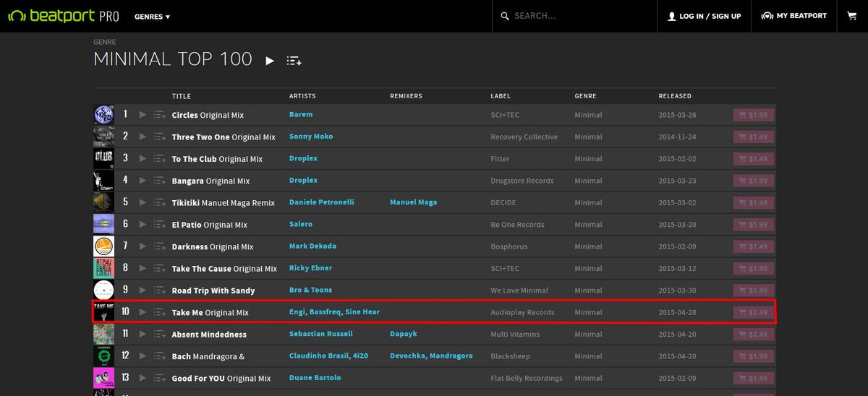The width and height of the screenshot is (868, 396).
Task: Buy Take Me for $2.49
Action: click(754, 312)
